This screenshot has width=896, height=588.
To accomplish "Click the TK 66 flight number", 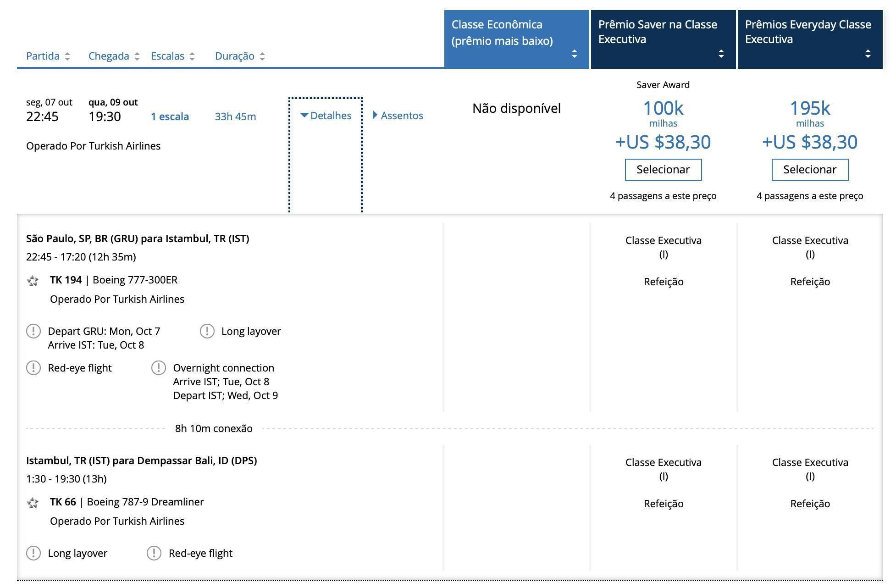I will coord(63,502).
